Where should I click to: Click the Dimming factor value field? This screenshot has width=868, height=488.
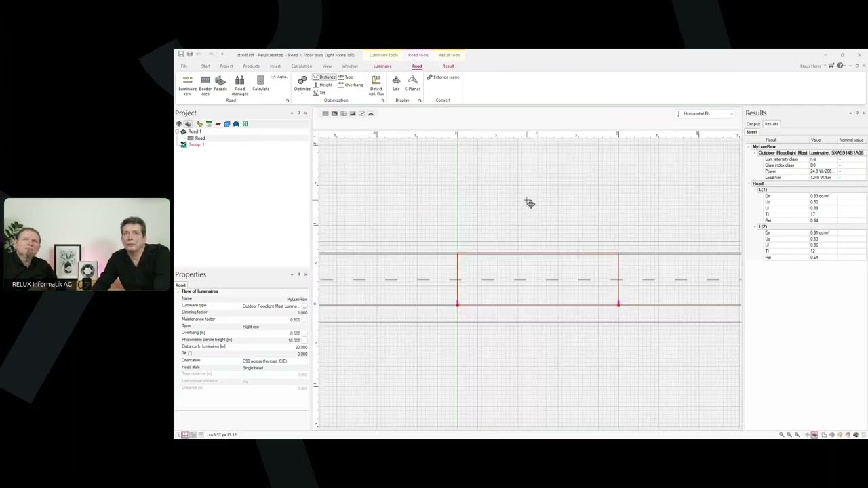tap(275, 313)
